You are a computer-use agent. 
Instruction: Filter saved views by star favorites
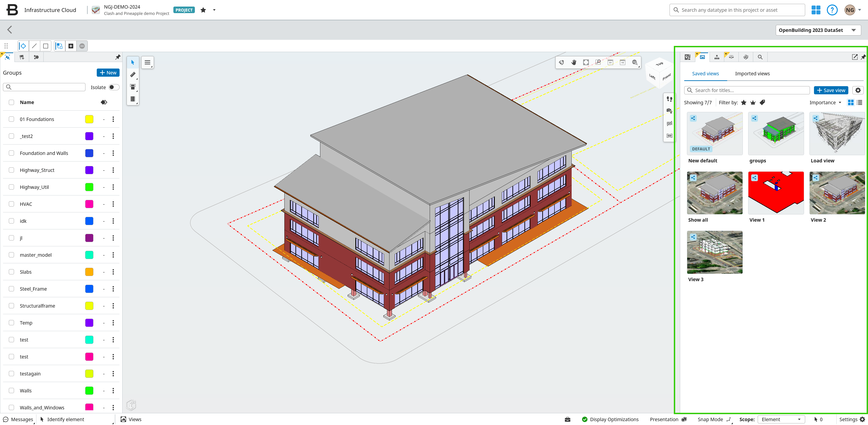point(744,102)
